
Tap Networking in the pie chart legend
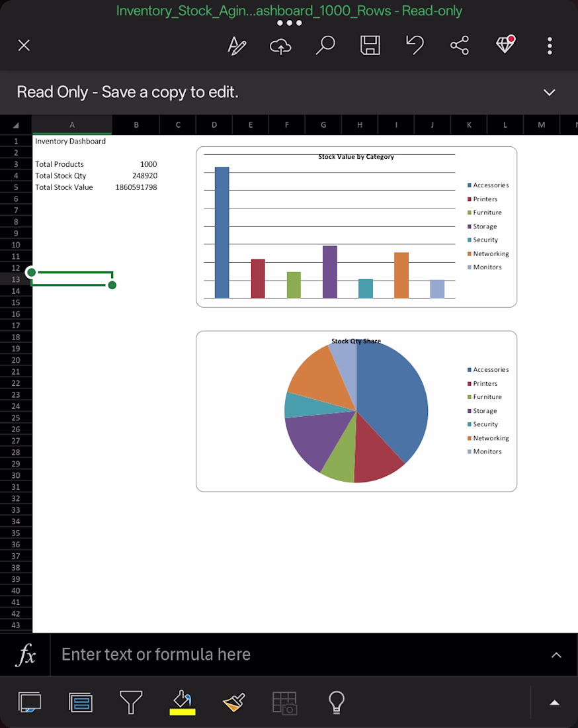coord(488,438)
